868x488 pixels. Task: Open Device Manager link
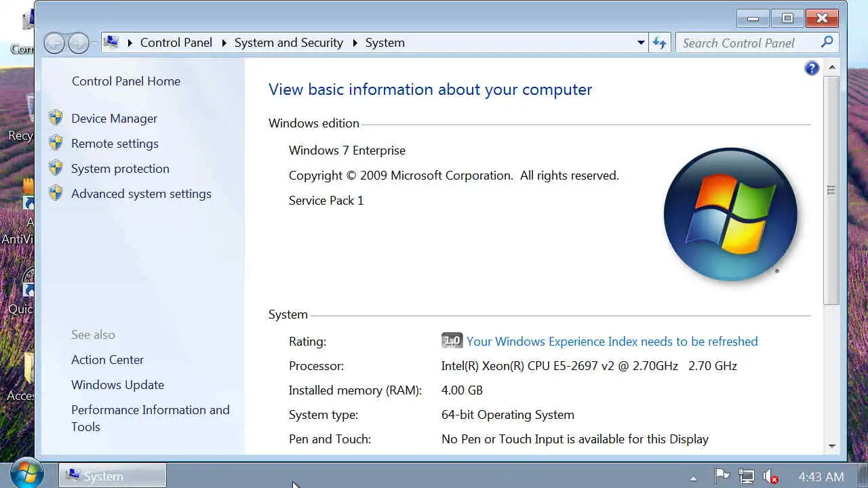(x=114, y=118)
